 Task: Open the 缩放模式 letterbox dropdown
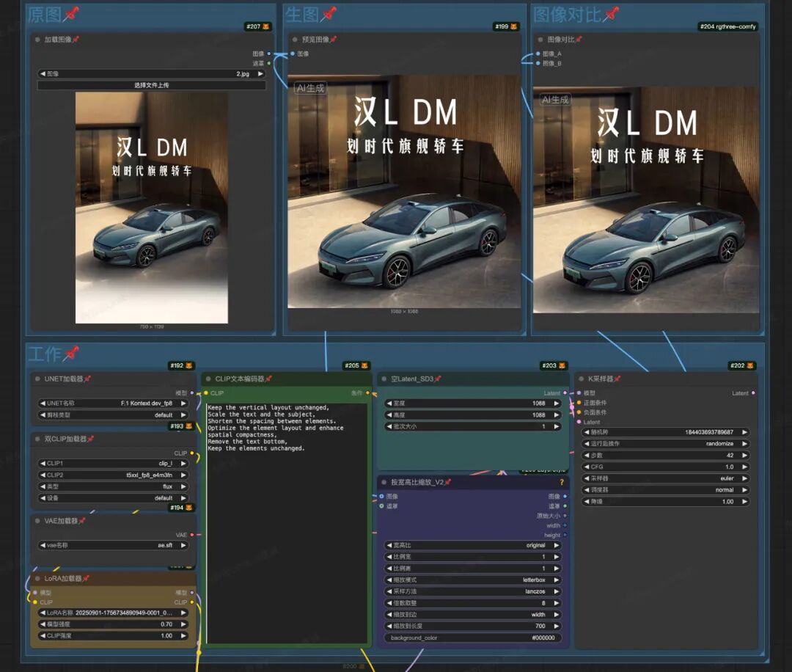coord(473,580)
